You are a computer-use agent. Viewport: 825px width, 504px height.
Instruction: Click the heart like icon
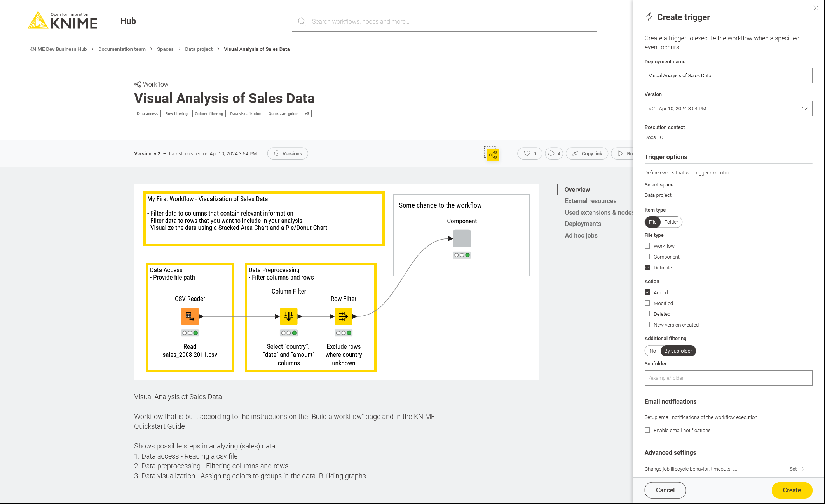click(x=527, y=153)
